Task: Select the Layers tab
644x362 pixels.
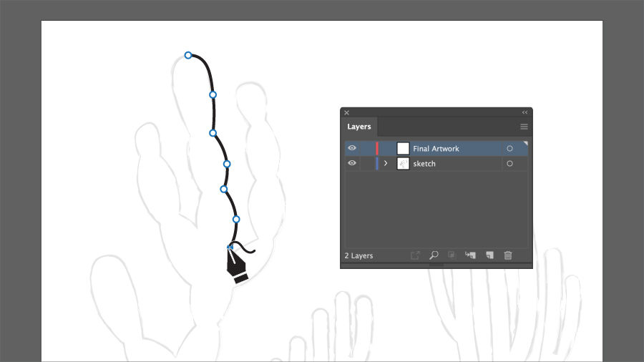Action: point(359,127)
